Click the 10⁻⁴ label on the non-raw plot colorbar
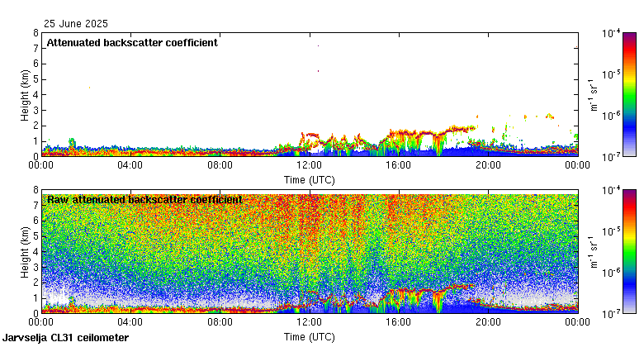This screenshot has width=644, height=347. (x=611, y=33)
